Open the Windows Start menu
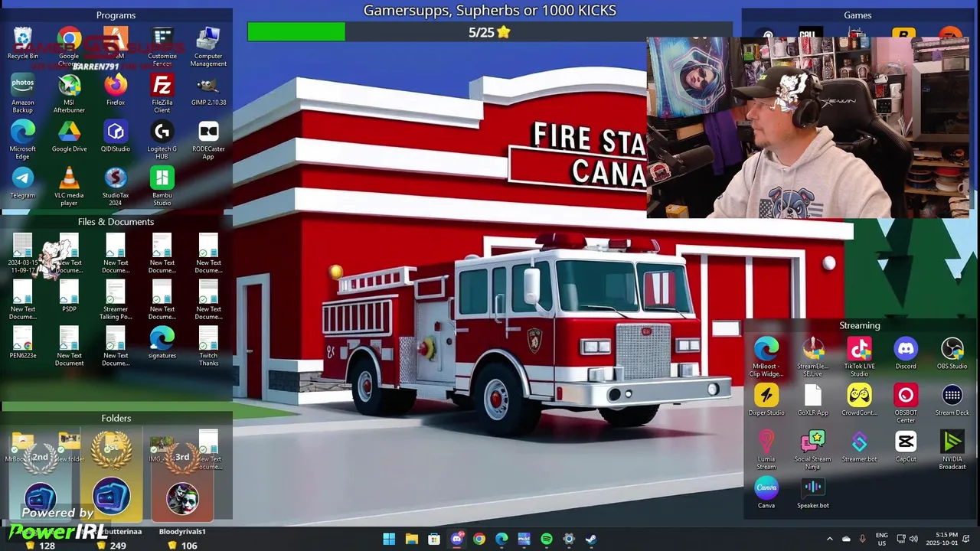This screenshot has width=980, height=551. coord(389,539)
